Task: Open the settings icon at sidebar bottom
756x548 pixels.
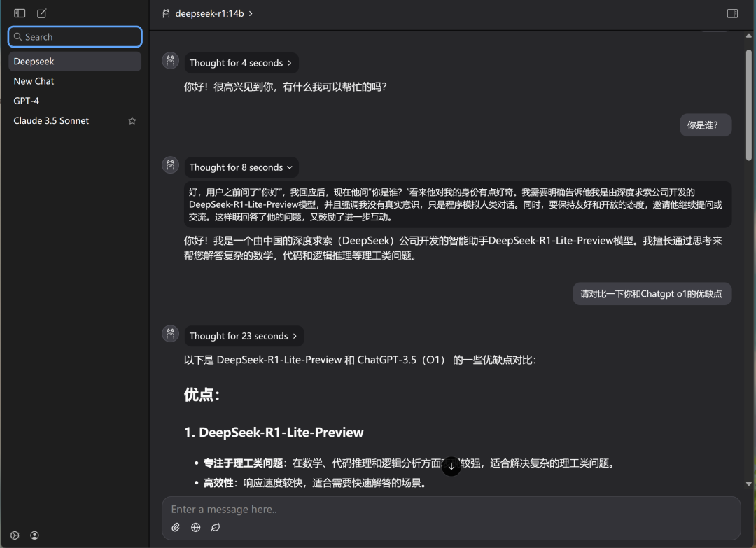Action: click(x=15, y=535)
